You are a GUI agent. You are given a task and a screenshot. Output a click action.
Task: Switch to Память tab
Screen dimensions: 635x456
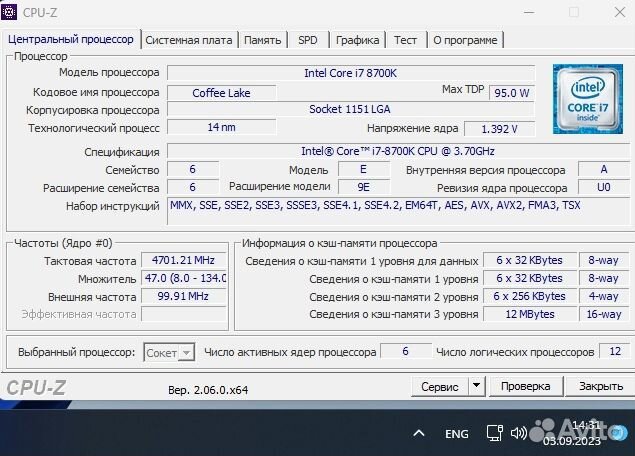[262, 40]
